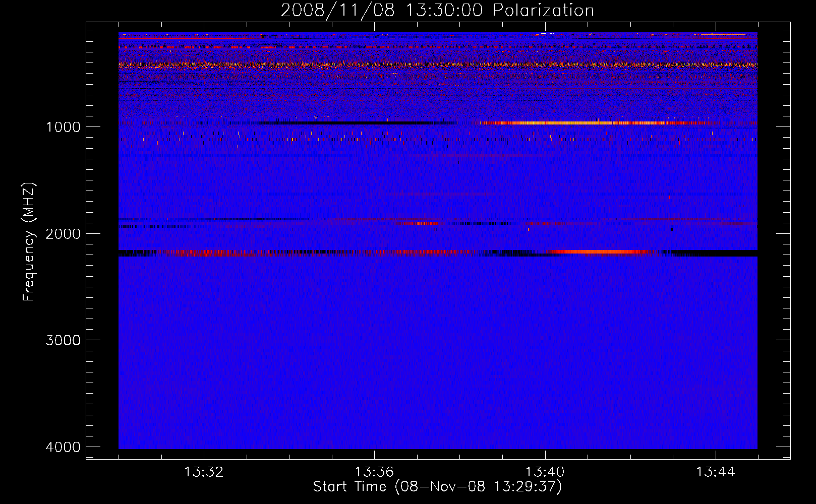Click the 3000 frequency tick label
The width and height of the screenshot is (816, 504).
point(63,340)
